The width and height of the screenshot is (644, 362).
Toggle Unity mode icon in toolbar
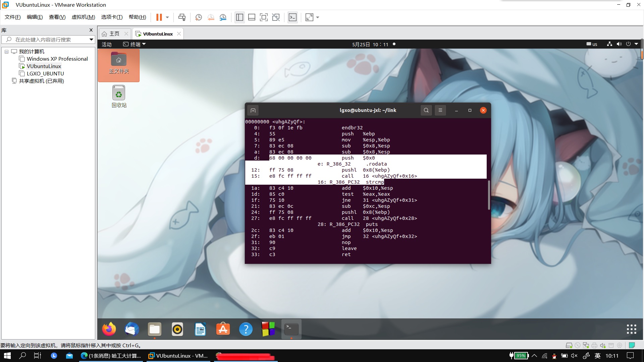click(x=276, y=17)
